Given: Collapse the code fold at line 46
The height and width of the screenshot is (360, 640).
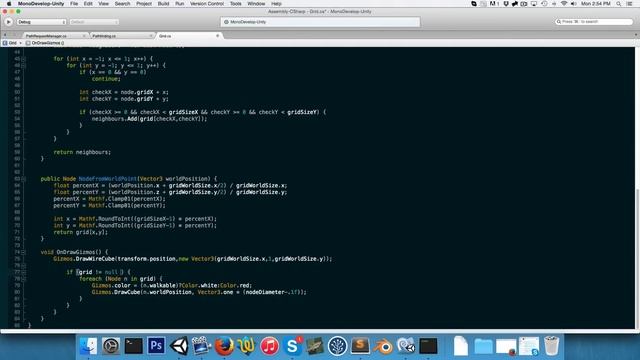Looking at the screenshot, I should click(x=23, y=65).
